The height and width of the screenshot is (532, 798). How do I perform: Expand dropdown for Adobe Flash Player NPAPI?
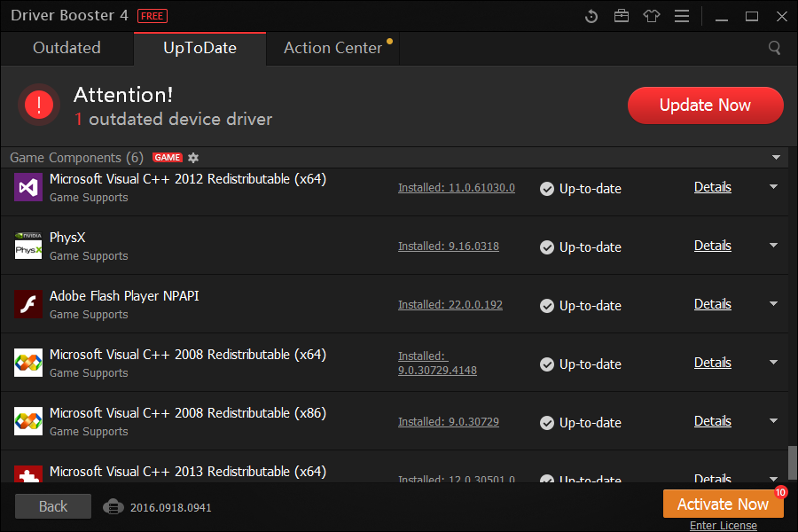click(x=773, y=304)
